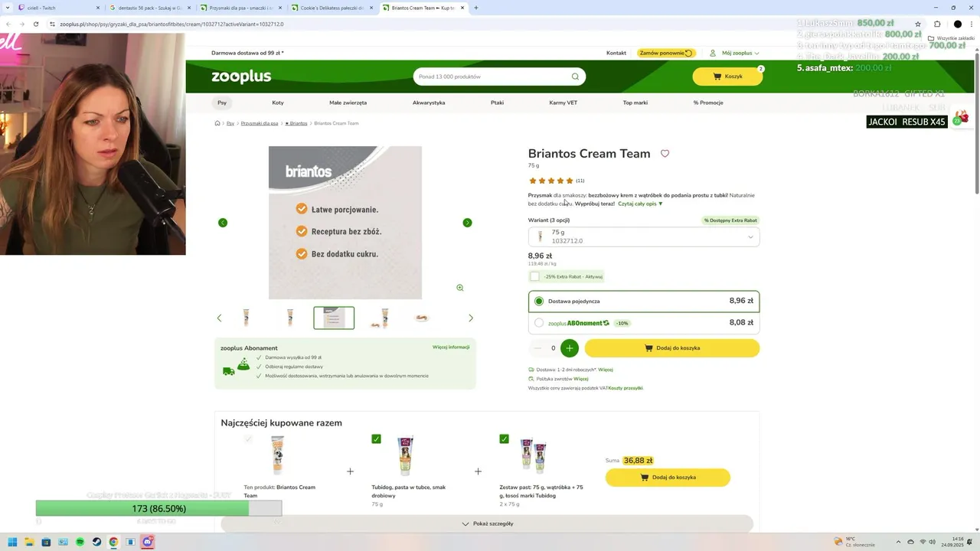Open the volume icon in system tray
The width and height of the screenshot is (980, 551).
click(x=933, y=542)
